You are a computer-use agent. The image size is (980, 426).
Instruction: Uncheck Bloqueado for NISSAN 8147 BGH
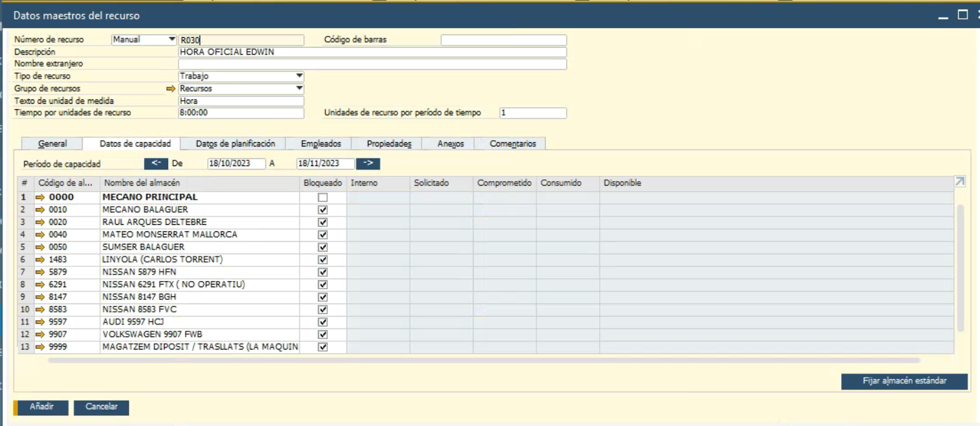pos(323,297)
